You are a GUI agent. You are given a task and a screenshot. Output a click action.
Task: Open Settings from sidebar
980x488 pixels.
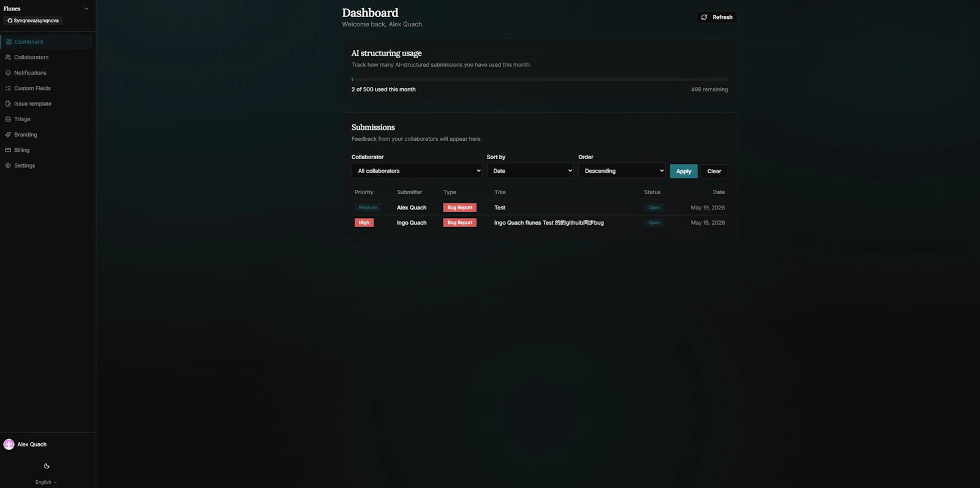pos(47,166)
